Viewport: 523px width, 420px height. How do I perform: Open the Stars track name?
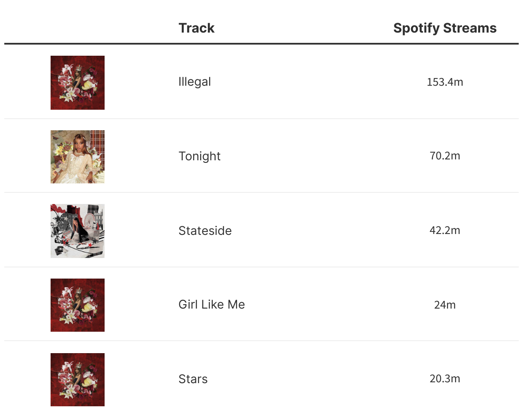pos(193,379)
